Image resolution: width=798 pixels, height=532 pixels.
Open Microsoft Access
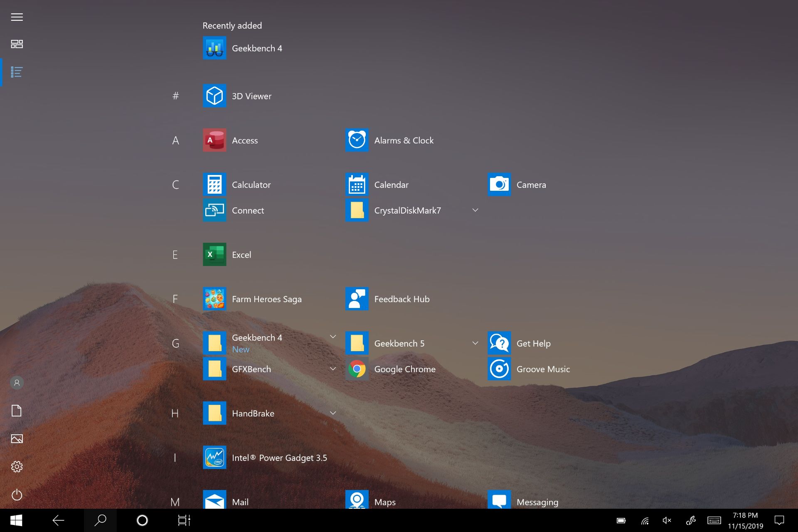tap(231, 140)
